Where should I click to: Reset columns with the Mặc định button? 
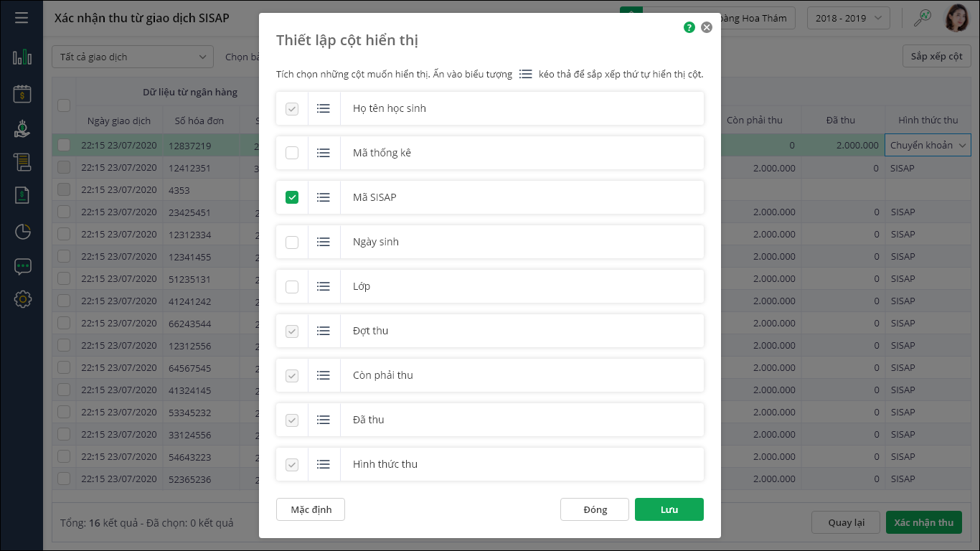coord(311,509)
